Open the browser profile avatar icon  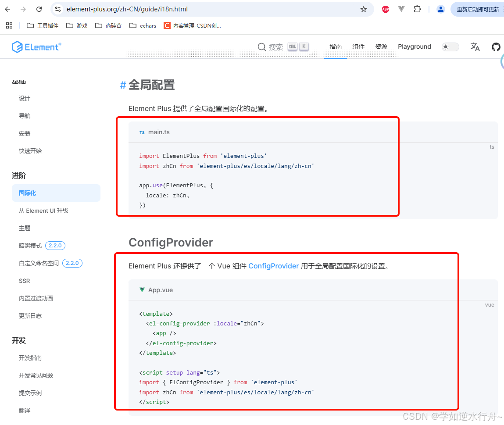point(441,9)
